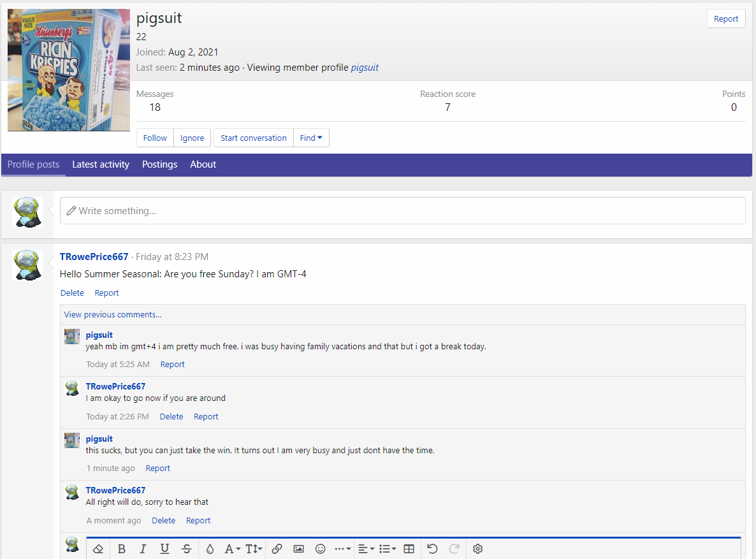
Task: Toggle underline formatting in editor
Action: click(164, 549)
